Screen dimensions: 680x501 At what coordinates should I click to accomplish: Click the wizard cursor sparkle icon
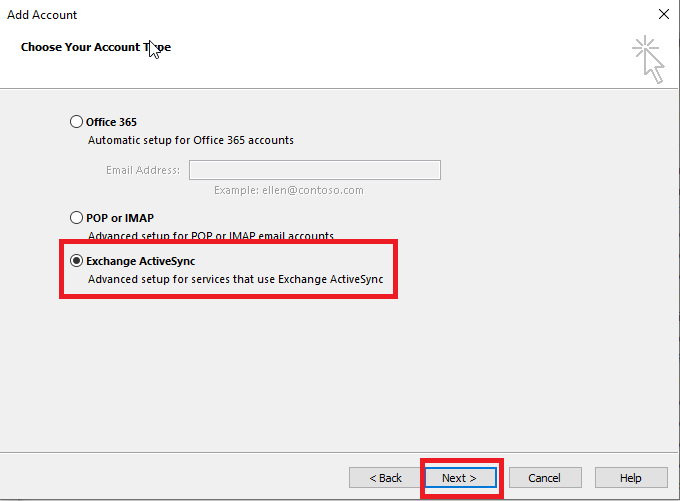648,59
